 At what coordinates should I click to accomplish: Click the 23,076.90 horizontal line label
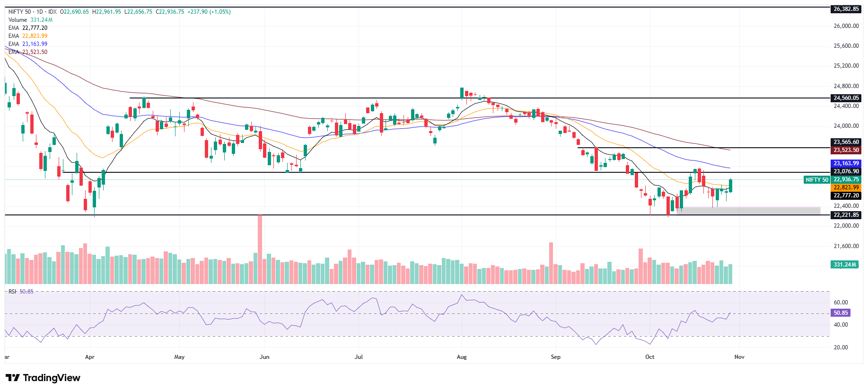(846, 171)
